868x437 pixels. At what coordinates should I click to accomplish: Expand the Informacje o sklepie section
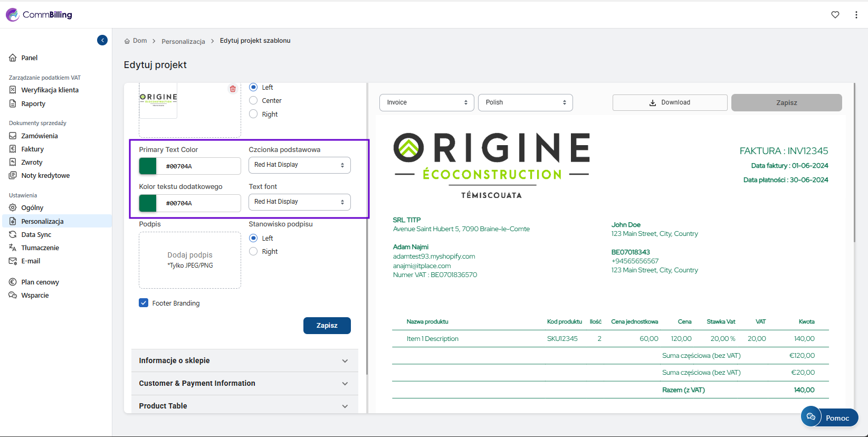244,360
